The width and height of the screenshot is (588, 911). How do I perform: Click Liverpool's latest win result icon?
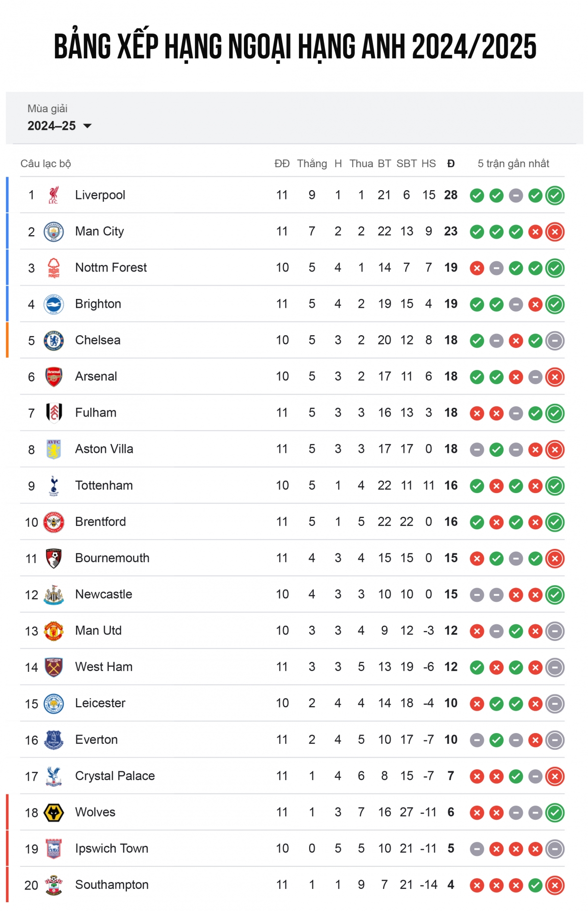(555, 196)
